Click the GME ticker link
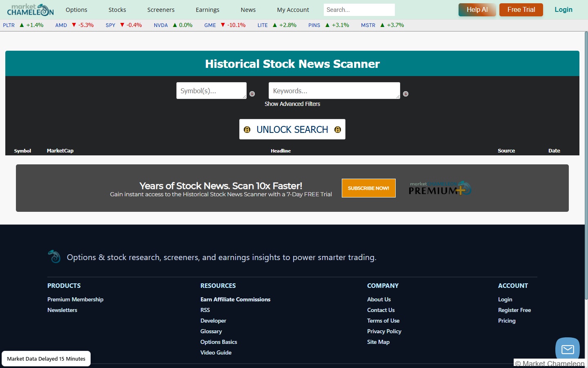This screenshot has height=368, width=588. (210, 25)
